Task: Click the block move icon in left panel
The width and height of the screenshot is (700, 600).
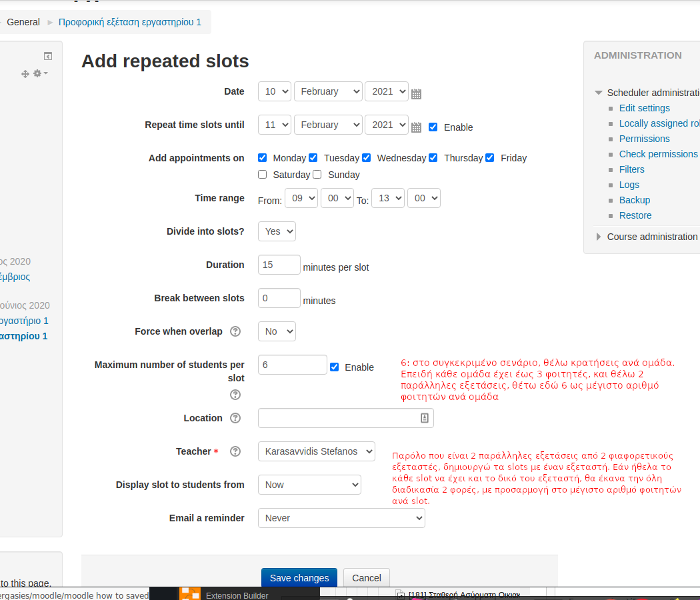Action: (25, 74)
